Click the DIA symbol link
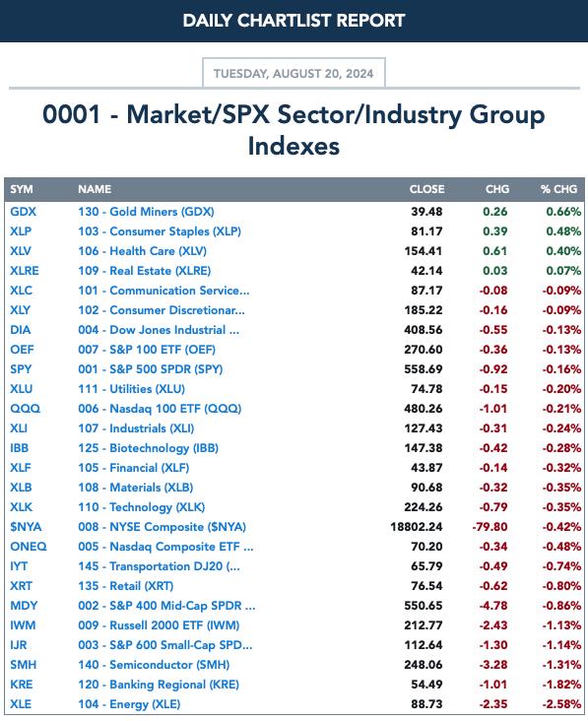The image size is (588, 721). click(21, 330)
